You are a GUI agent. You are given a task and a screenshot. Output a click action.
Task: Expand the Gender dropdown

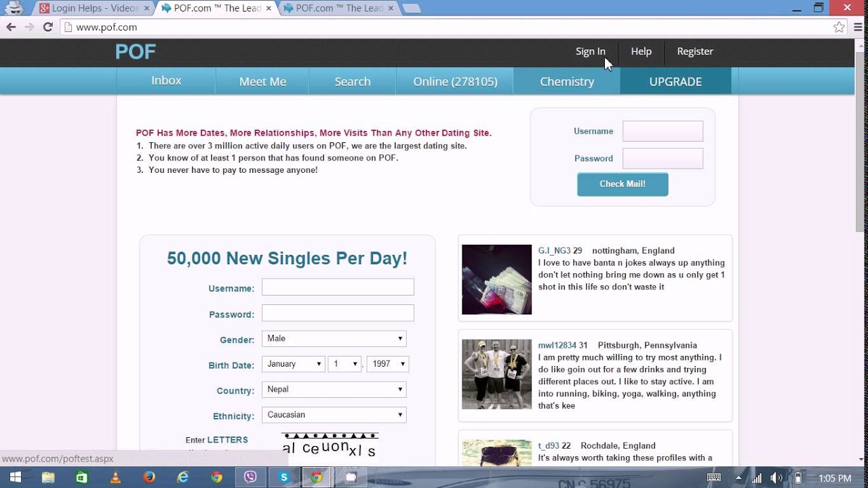(x=334, y=338)
